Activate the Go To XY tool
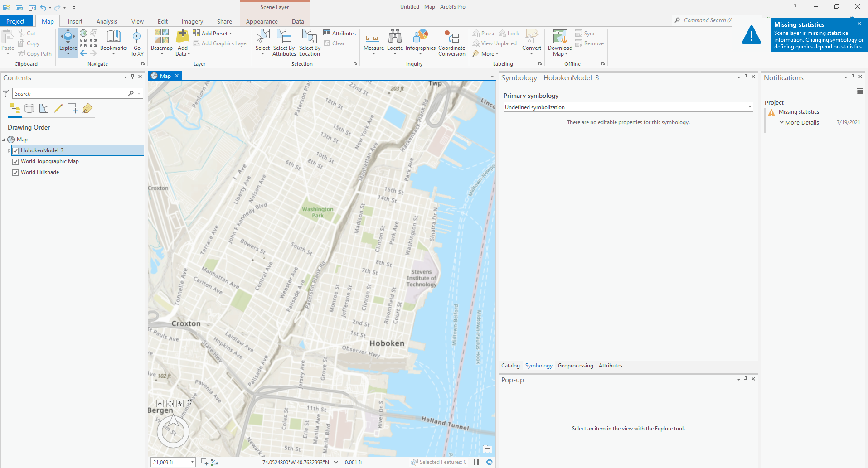The width and height of the screenshot is (868, 468). [x=137, y=43]
